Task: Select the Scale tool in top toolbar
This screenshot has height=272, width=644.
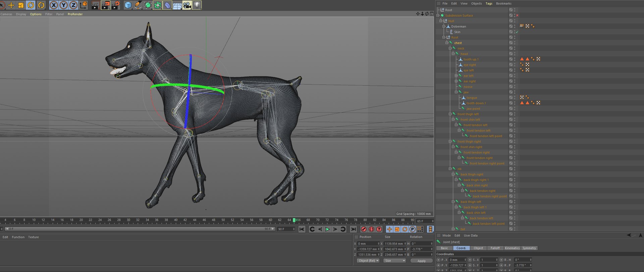Action: pyautogui.click(x=21, y=5)
